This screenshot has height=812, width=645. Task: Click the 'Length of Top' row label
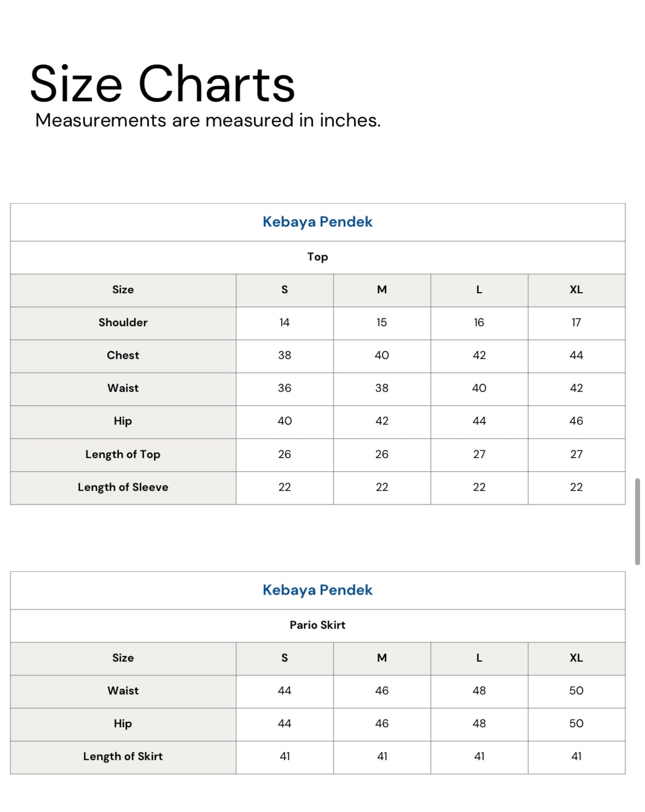pos(123,454)
